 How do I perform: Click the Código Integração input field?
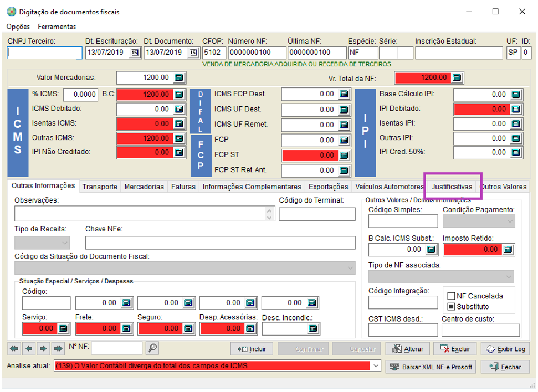click(403, 302)
